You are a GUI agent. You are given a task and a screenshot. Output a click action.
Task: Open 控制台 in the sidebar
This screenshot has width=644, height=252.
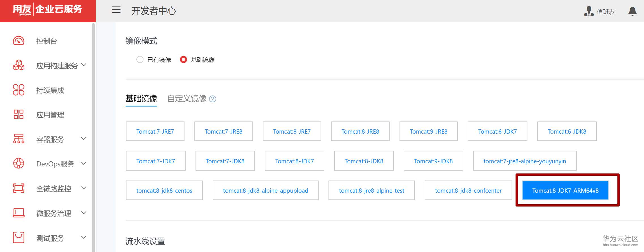(x=47, y=41)
